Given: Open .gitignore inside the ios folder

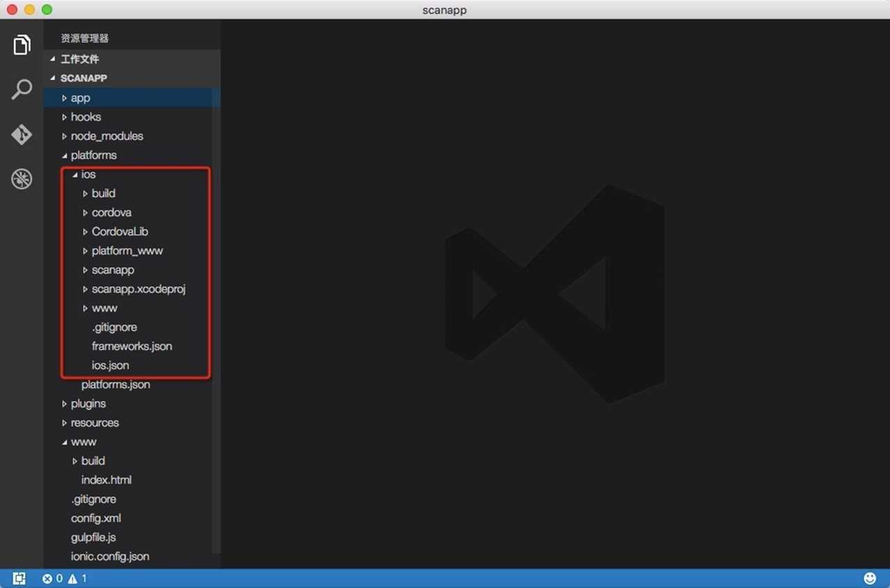Looking at the screenshot, I should pyautogui.click(x=132, y=327).
